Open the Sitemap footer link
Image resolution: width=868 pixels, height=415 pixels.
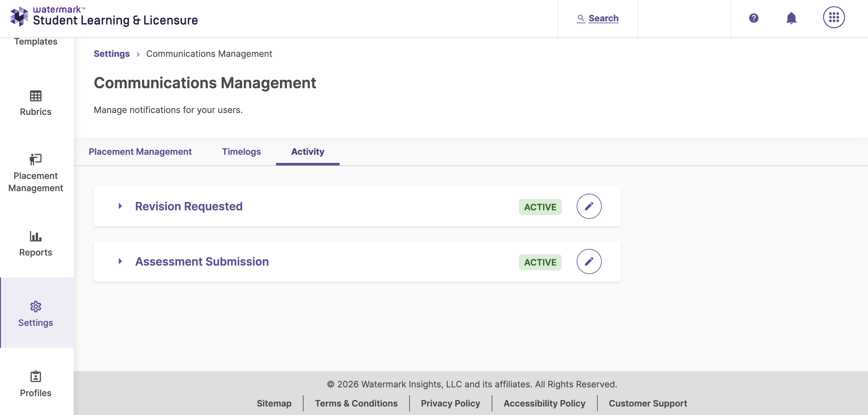pos(274,403)
